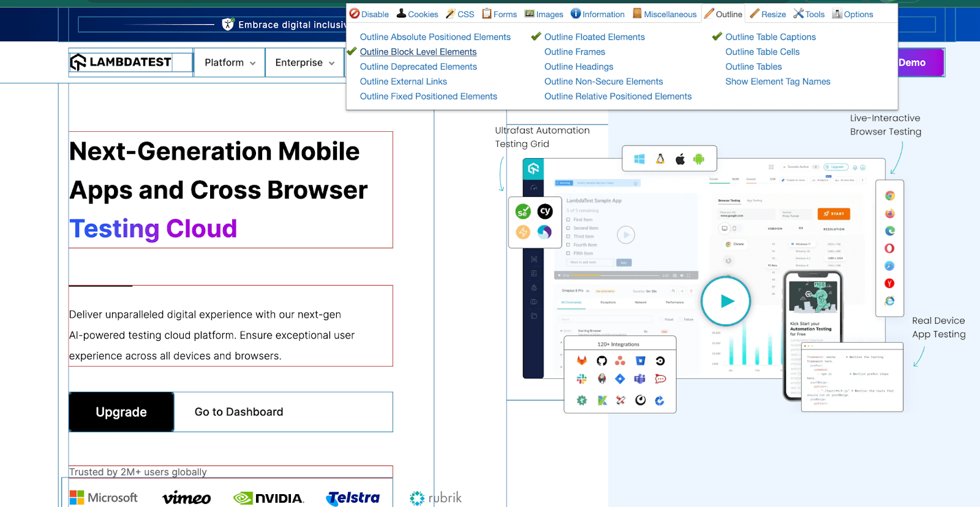
Task: Play the product demo video
Action: (x=726, y=301)
